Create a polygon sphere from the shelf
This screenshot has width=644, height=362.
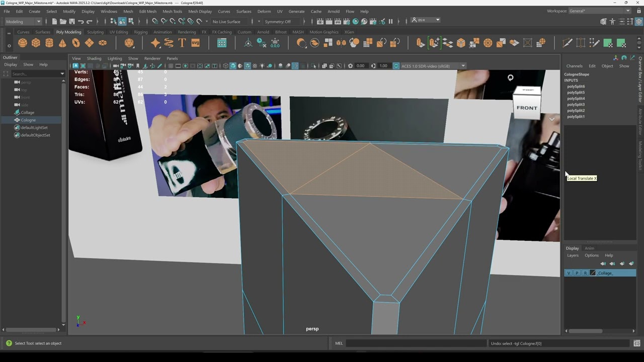point(23,43)
